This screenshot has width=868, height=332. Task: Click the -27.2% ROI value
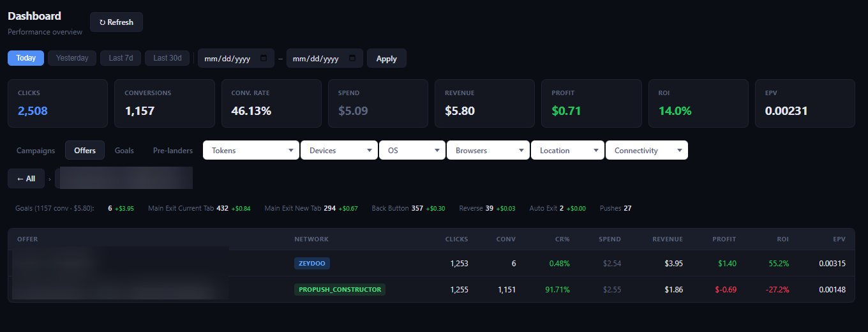pyautogui.click(x=777, y=289)
